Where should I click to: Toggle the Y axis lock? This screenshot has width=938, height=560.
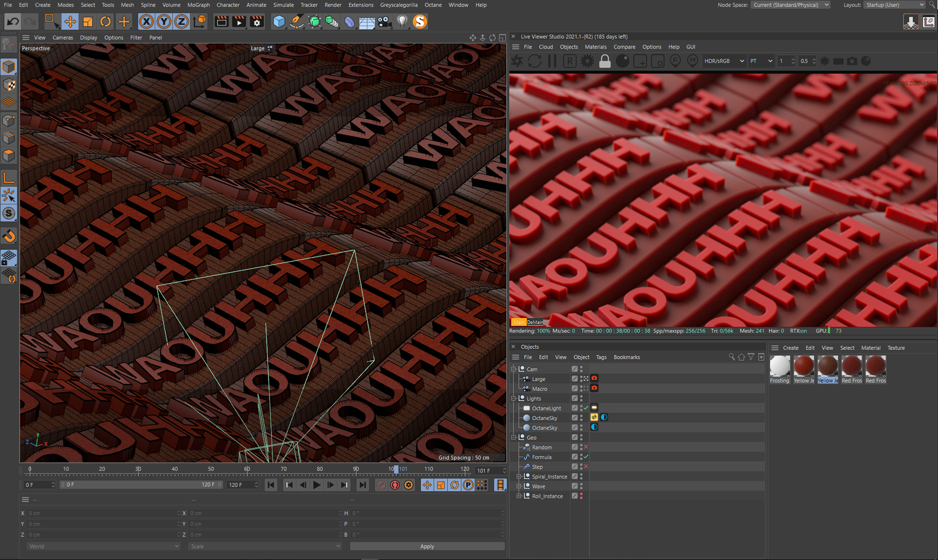point(164,21)
